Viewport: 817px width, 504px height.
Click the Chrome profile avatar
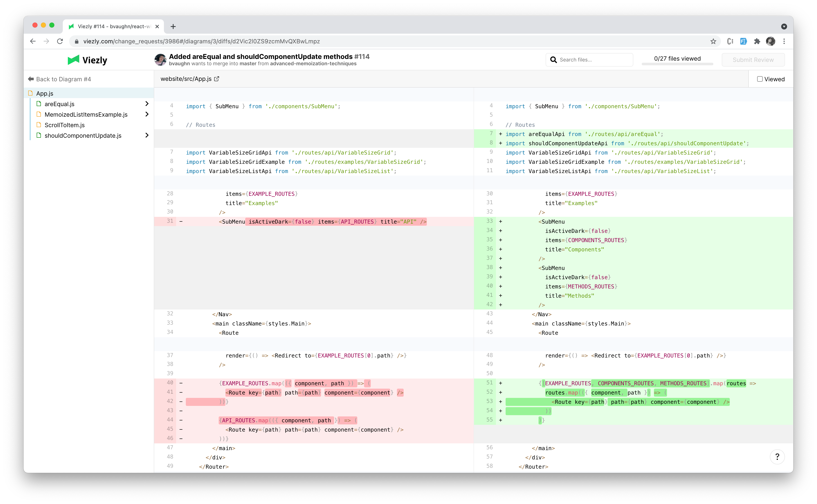coord(771,41)
